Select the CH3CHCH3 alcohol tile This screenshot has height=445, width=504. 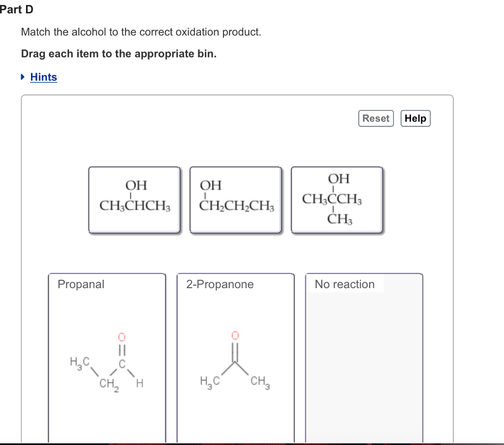[134, 199]
